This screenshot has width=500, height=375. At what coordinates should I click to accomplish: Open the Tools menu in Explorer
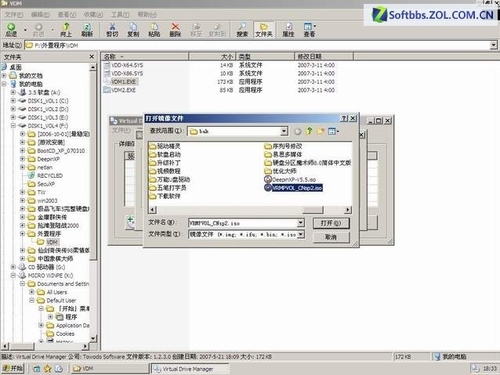point(120,15)
